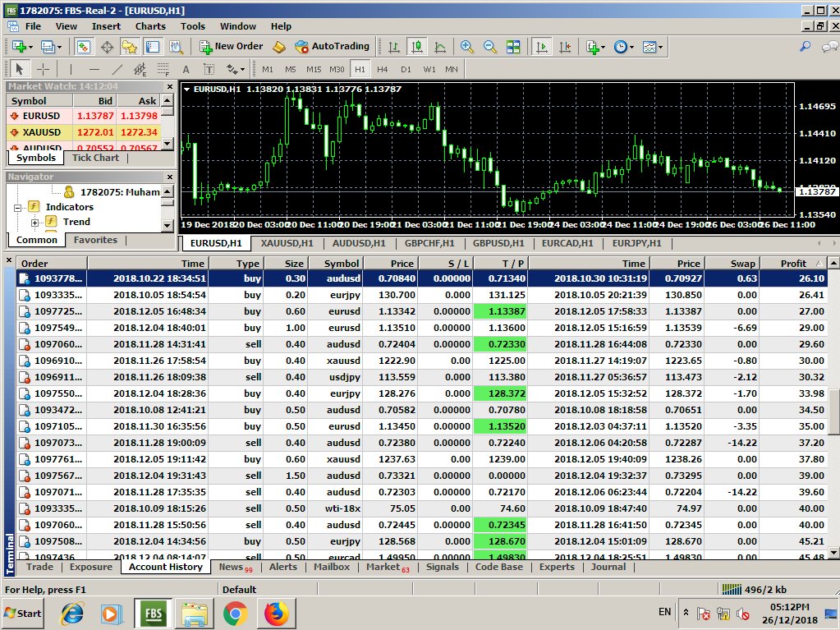Open the chat bubbles icon
Viewport: 840px width, 630px height.
tap(829, 47)
